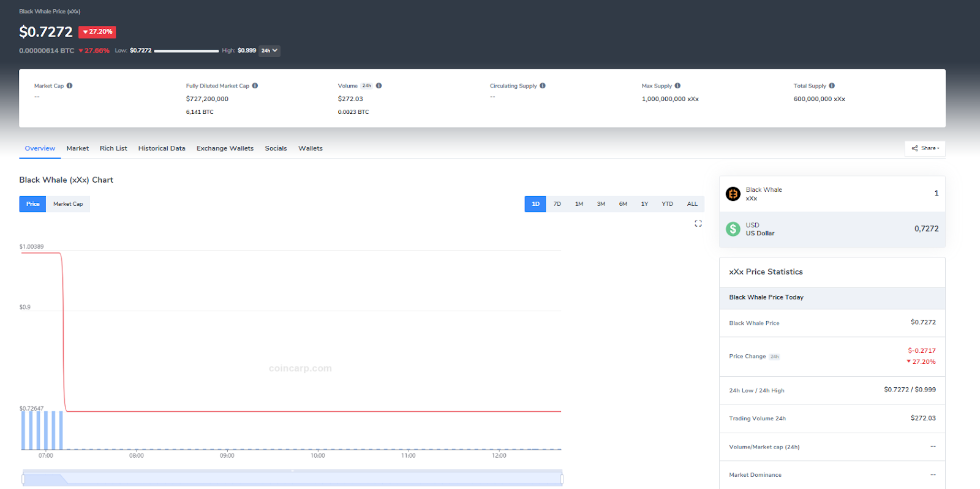The width and height of the screenshot is (980, 489).
Task: Open the Overview tab
Action: pos(40,148)
